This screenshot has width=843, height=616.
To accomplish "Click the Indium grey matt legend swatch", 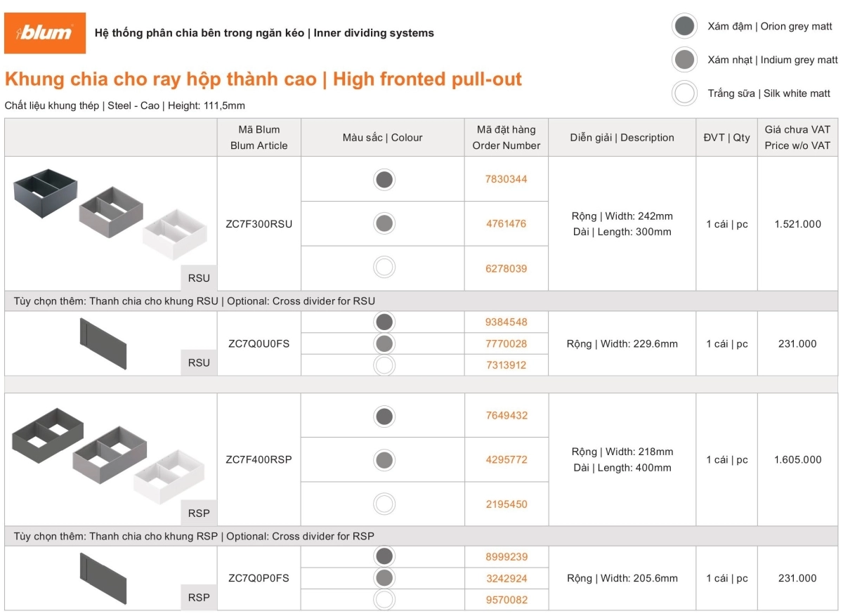I will point(684,60).
